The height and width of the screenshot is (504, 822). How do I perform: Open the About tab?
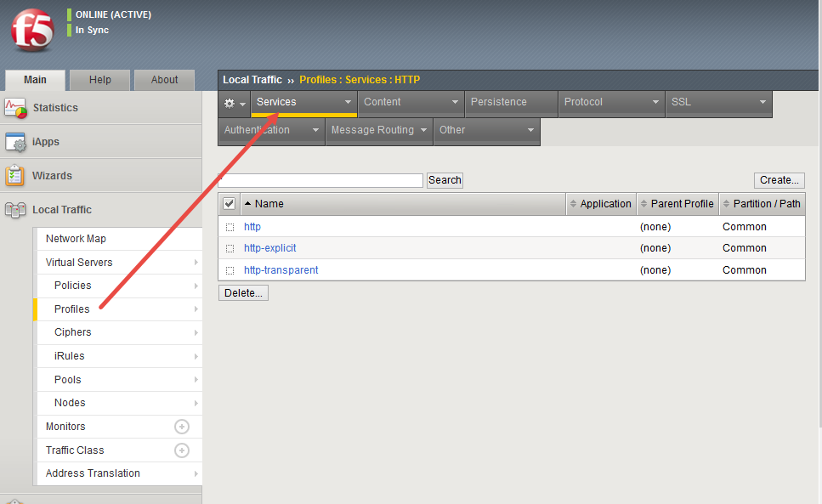(164, 79)
